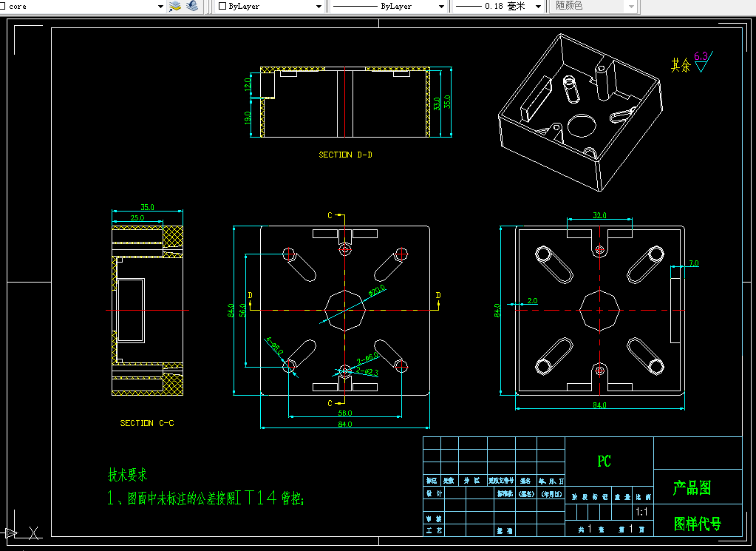Screen dimensions: 756x551
Task: Select the '2-φ6.0' hole callout
Action: (368, 359)
